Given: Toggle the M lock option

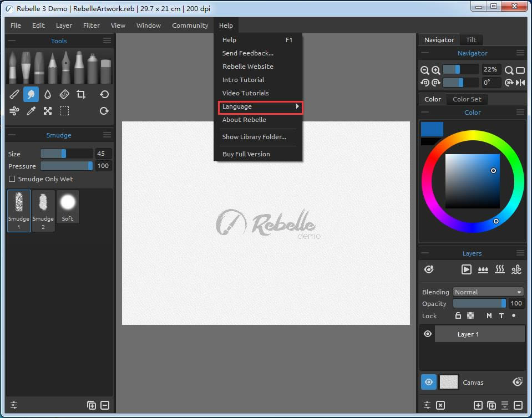Looking at the screenshot, I should (x=489, y=315).
